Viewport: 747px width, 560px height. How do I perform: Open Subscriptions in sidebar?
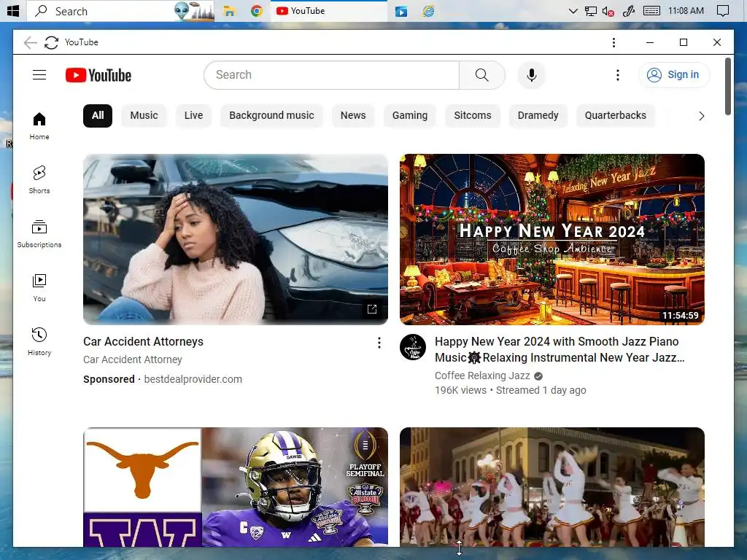point(39,233)
